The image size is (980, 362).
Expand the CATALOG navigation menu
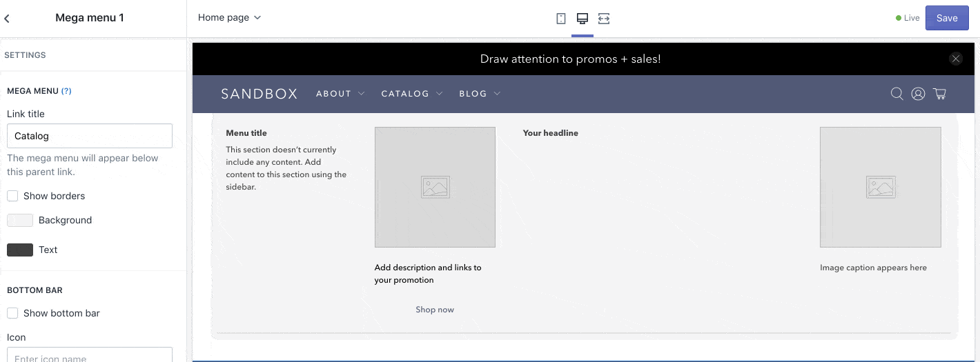click(x=412, y=94)
